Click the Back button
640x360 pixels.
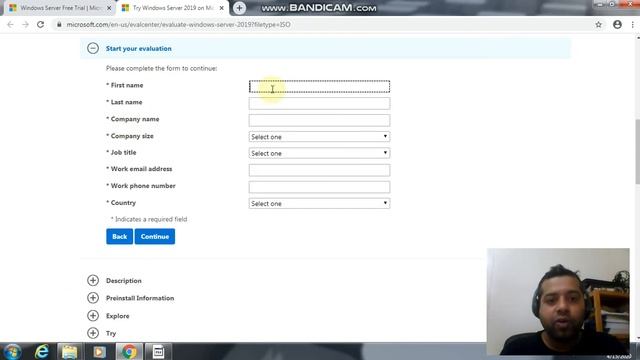tap(120, 236)
